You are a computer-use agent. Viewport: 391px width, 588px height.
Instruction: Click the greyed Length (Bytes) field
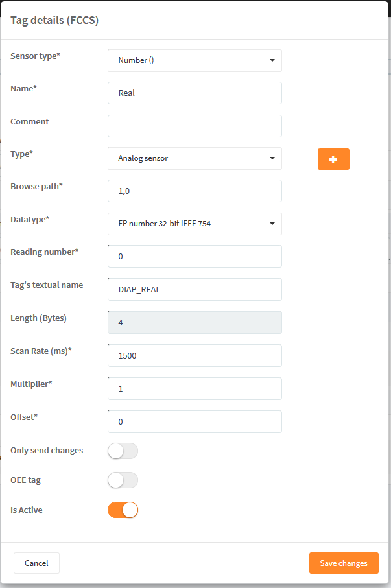(x=195, y=322)
